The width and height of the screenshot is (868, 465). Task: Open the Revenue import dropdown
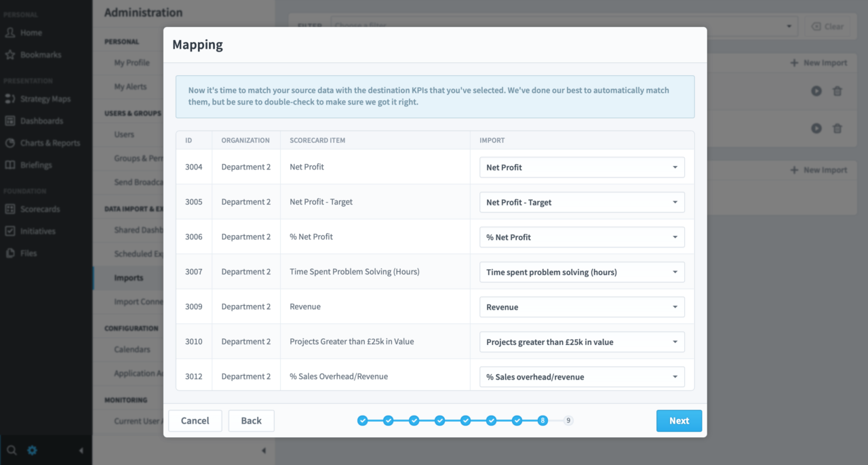[x=581, y=307]
